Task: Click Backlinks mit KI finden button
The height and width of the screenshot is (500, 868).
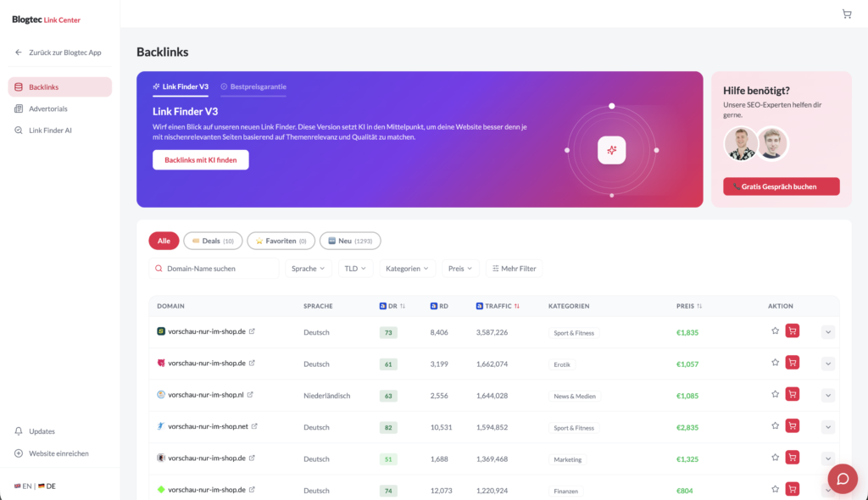Action: coord(200,160)
